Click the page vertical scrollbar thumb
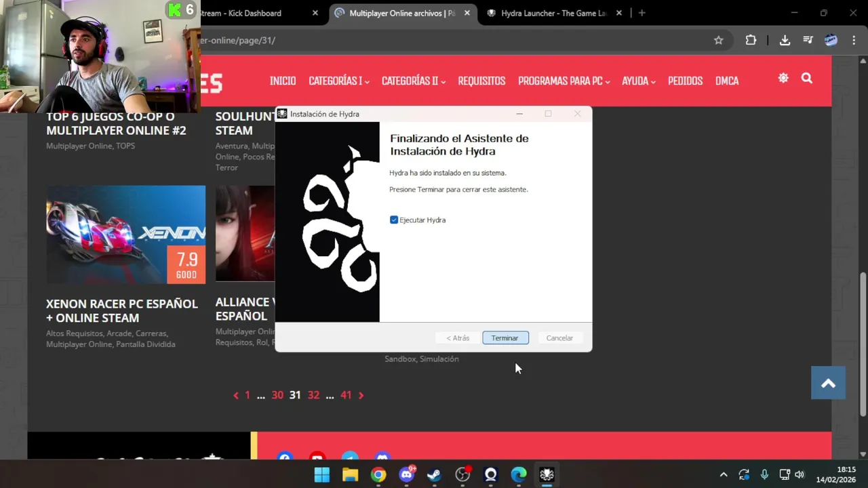 point(863,344)
